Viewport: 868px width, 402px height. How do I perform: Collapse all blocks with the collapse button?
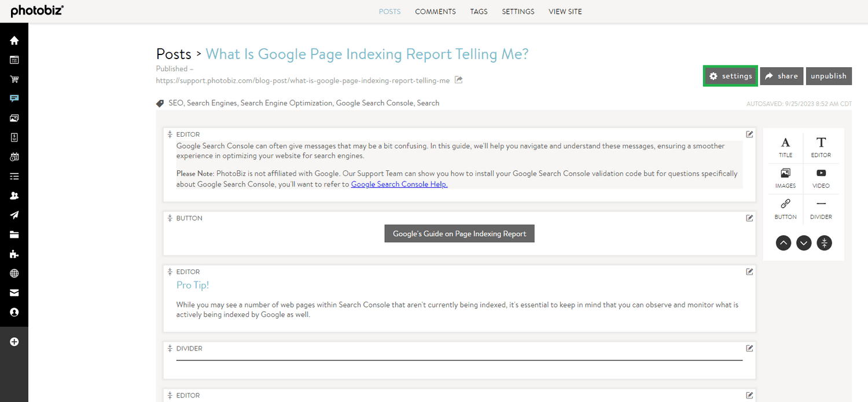pyautogui.click(x=824, y=243)
